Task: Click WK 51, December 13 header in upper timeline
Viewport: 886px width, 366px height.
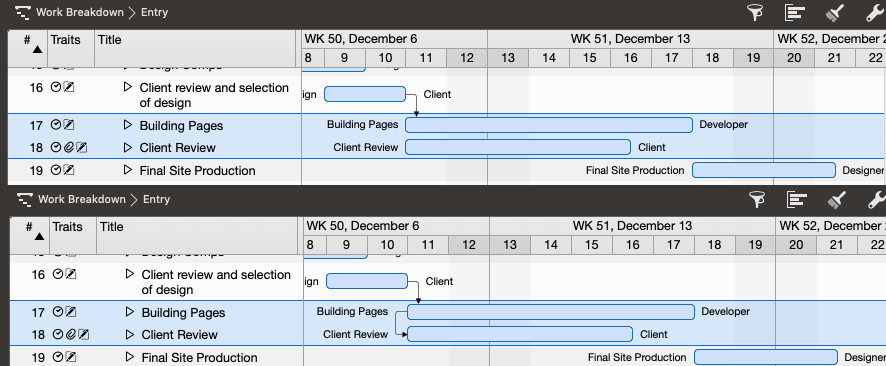Action: tap(630, 39)
